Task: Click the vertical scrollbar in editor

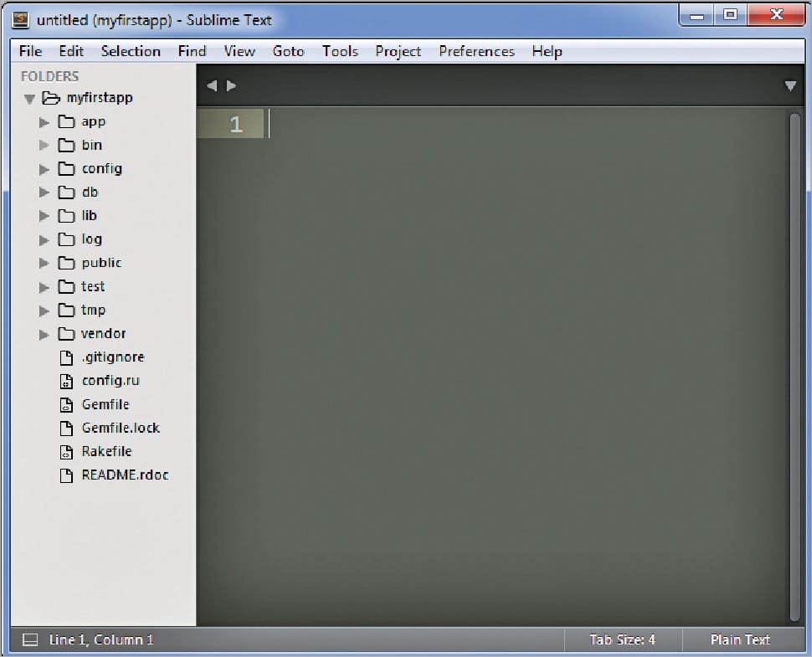Action: [795, 360]
